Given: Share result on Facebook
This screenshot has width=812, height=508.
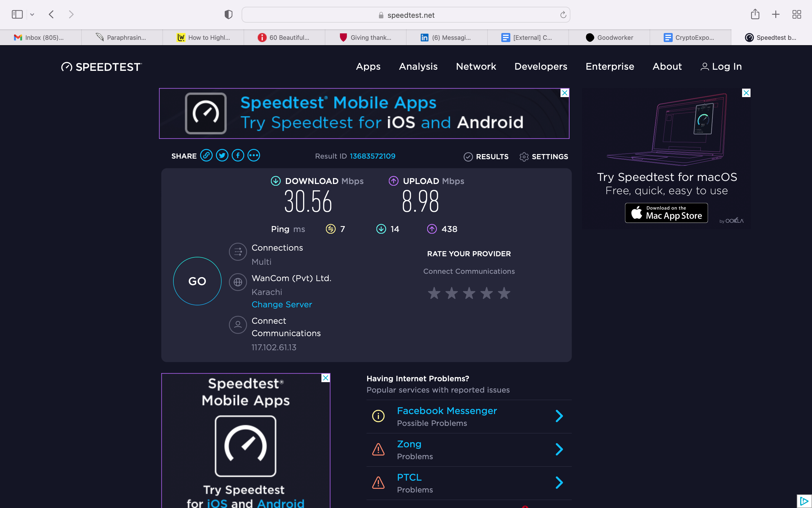Looking at the screenshot, I should pyautogui.click(x=238, y=156).
